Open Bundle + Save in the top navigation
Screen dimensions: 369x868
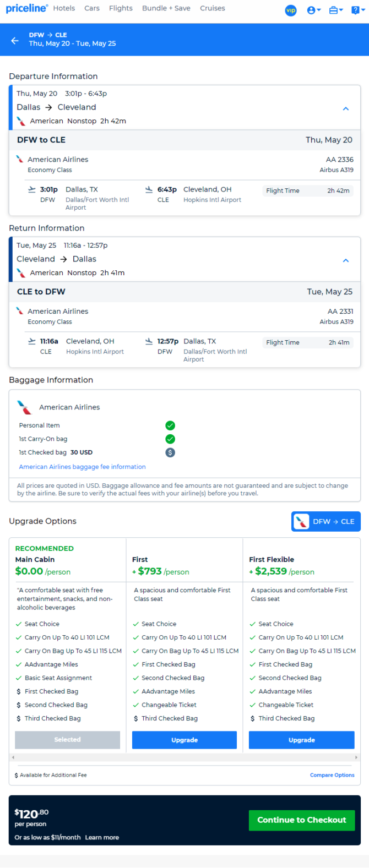pyautogui.click(x=166, y=8)
